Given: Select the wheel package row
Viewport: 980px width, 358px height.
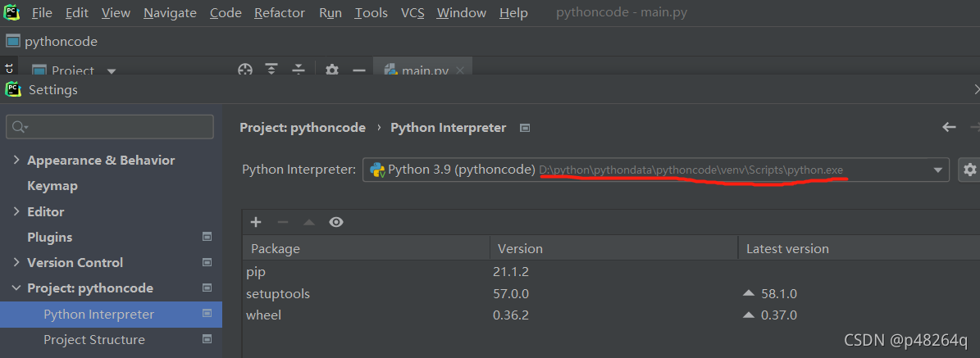Looking at the screenshot, I should point(611,315).
